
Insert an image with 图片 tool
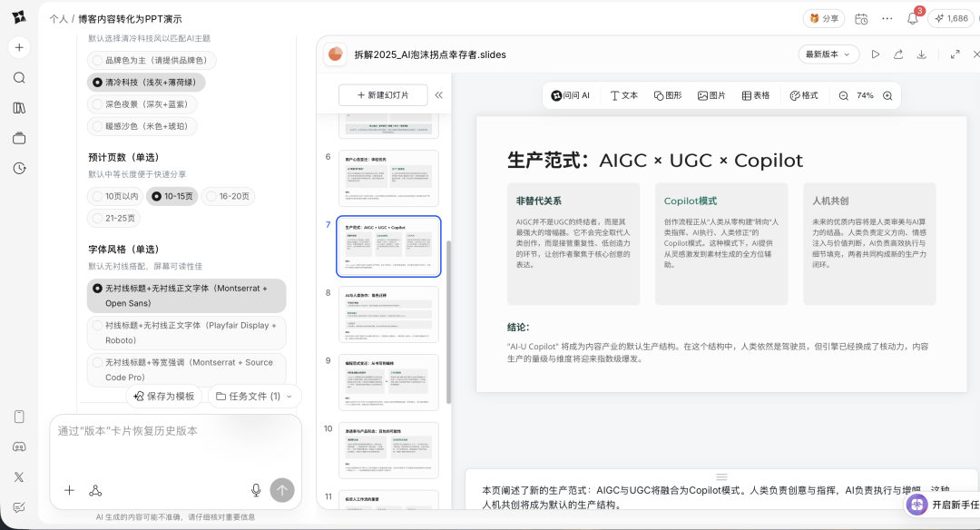[x=711, y=95]
